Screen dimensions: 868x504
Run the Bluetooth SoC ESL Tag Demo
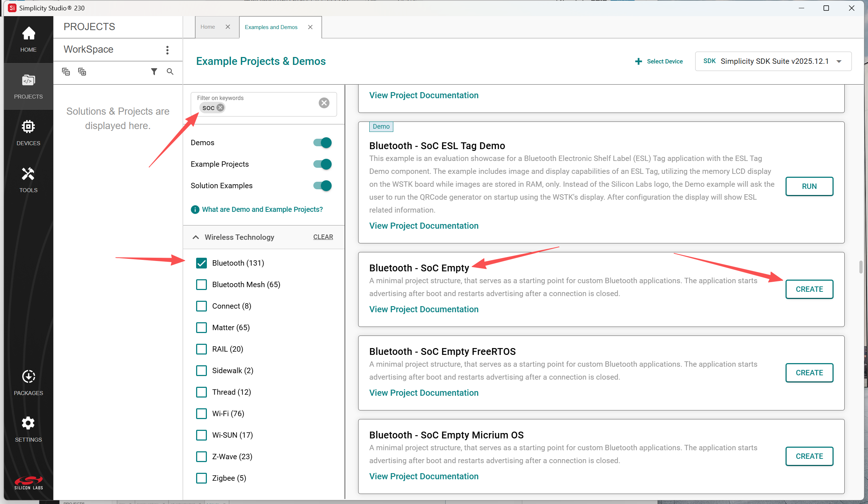[x=809, y=186]
